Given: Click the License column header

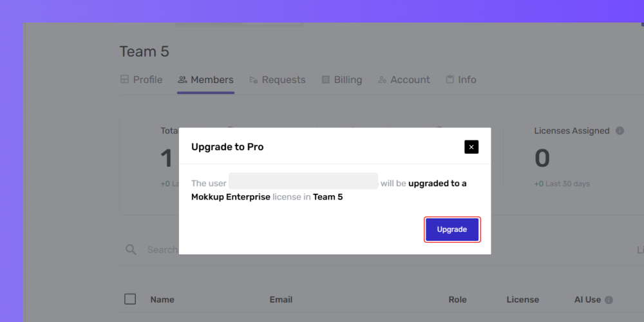Looking at the screenshot, I should coord(523,300).
